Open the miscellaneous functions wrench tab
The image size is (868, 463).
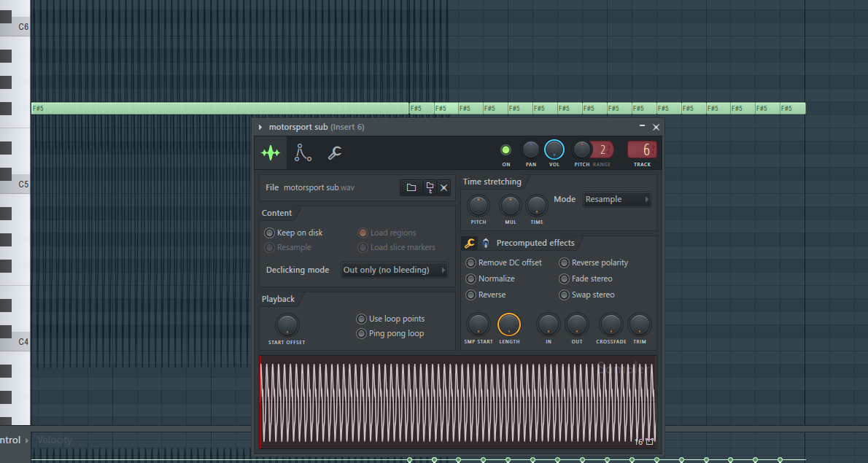335,153
